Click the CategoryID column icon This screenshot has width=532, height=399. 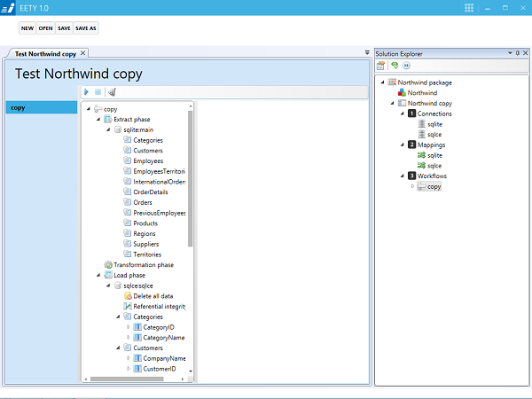coord(137,327)
